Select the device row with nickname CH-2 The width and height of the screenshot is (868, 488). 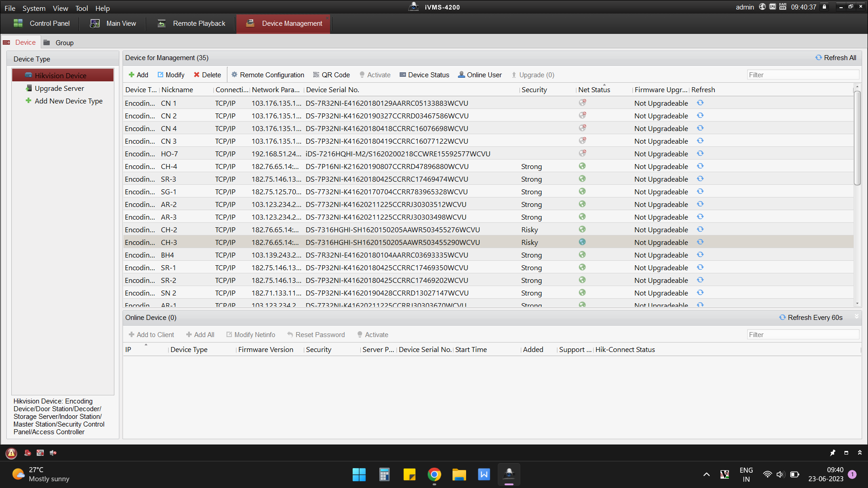point(488,230)
